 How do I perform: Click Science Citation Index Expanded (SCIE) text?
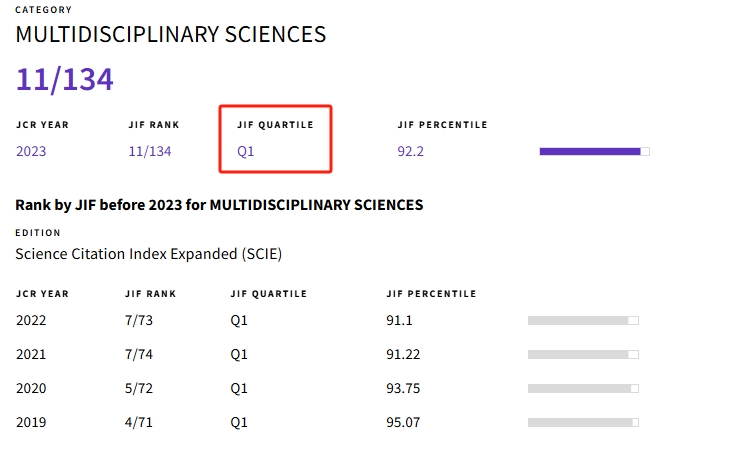pyautogui.click(x=149, y=254)
